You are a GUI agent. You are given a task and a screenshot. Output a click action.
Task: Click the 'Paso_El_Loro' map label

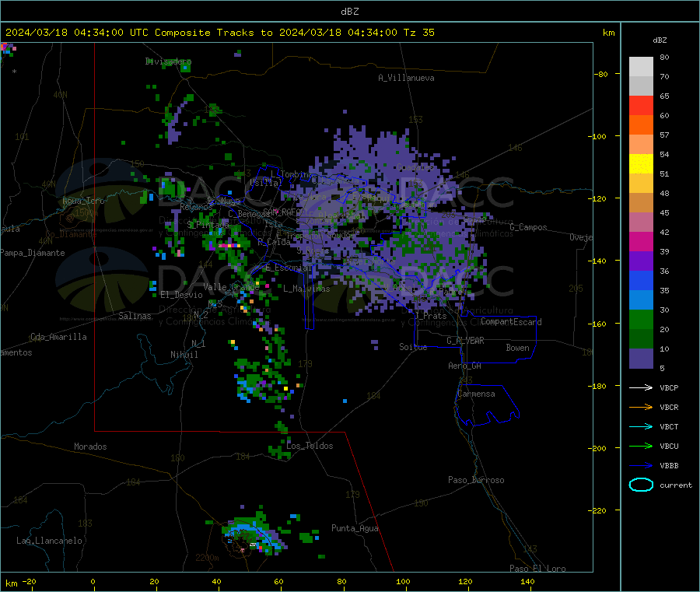[537, 569]
